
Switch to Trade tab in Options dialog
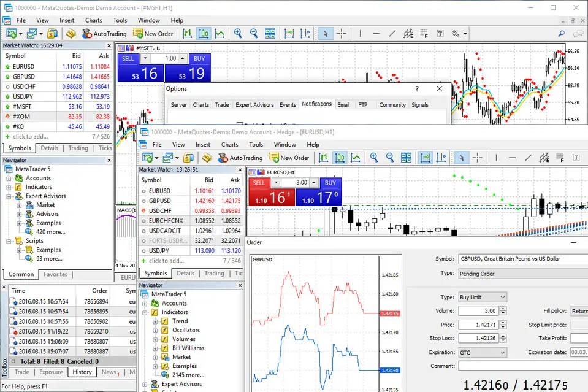(x=221, y=105)
